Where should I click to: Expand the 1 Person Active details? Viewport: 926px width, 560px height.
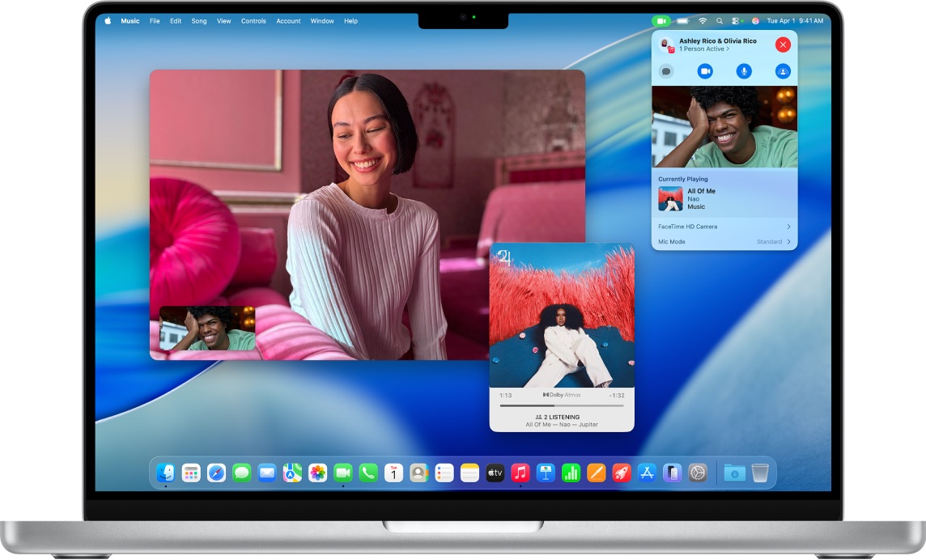coord(704,49)
